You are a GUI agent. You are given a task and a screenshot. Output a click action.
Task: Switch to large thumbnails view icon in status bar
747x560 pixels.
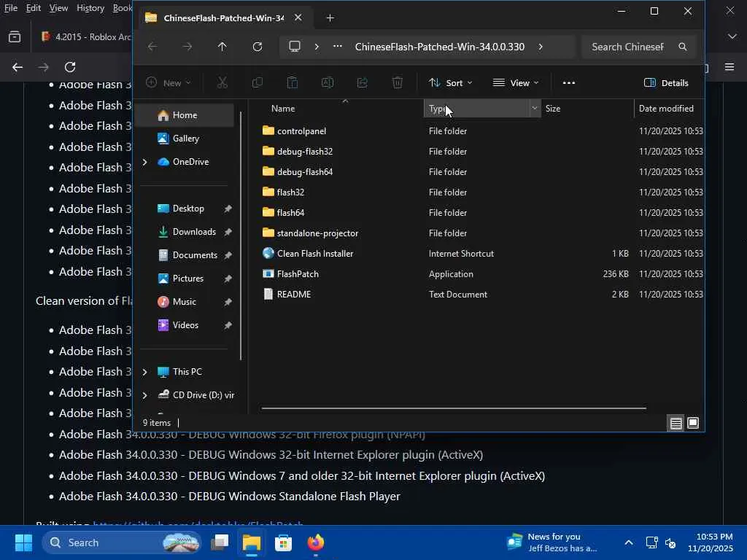pyautogui.click(x=693, y=424)
